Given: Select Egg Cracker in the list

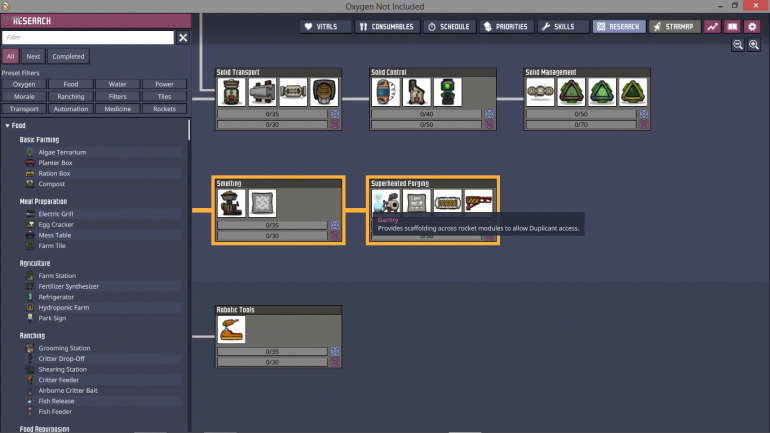Looking at the screenshot, I should [103, 224].
